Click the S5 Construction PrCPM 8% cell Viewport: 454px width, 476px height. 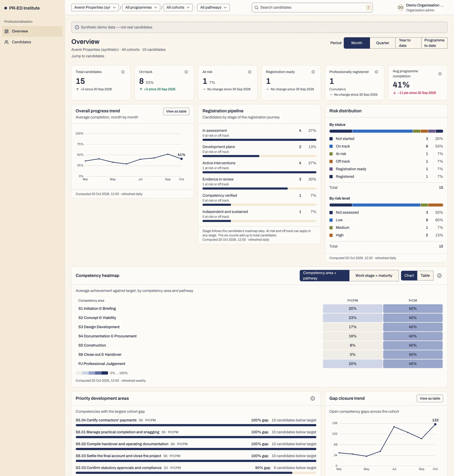pyautogui.click(x=352, y=345)
